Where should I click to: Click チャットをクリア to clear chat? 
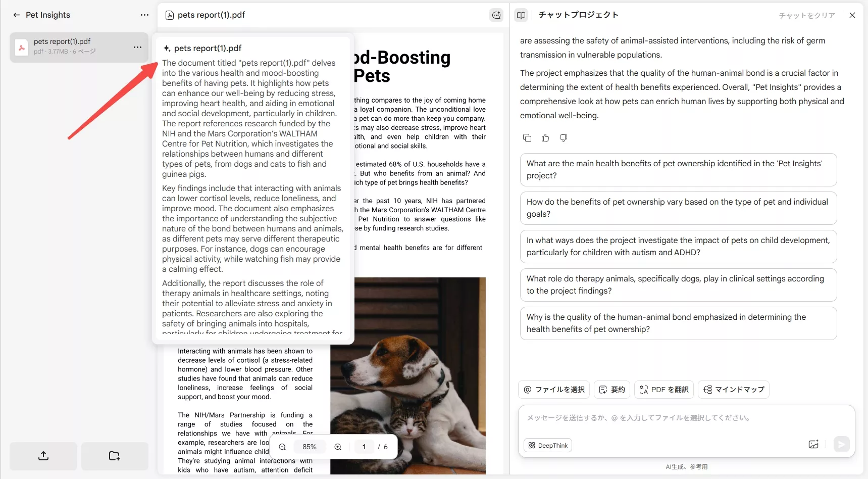[807, 16]
